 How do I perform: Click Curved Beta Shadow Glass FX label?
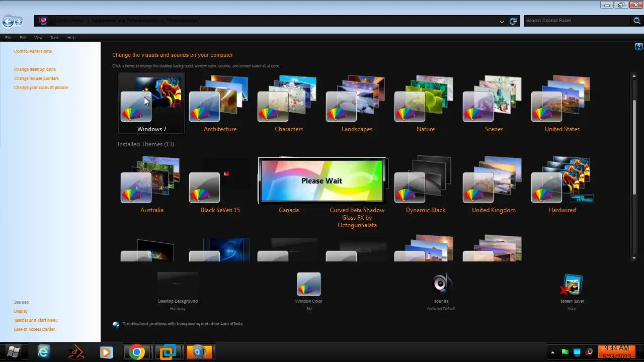click(357, 218)
